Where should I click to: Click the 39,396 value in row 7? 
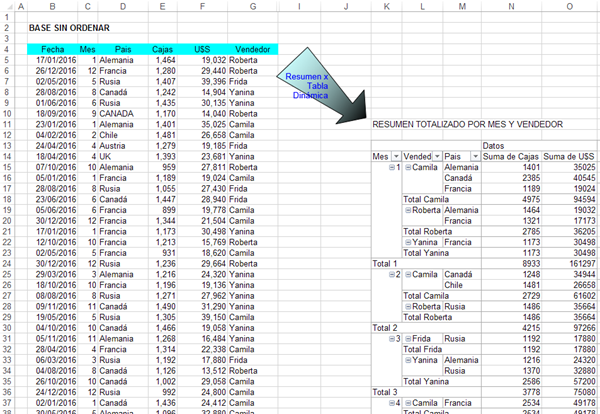pos(202,81)
